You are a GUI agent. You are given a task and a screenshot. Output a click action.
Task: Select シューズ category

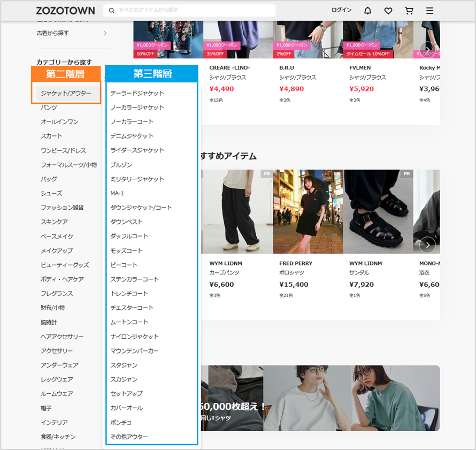[x=51, y=193]
